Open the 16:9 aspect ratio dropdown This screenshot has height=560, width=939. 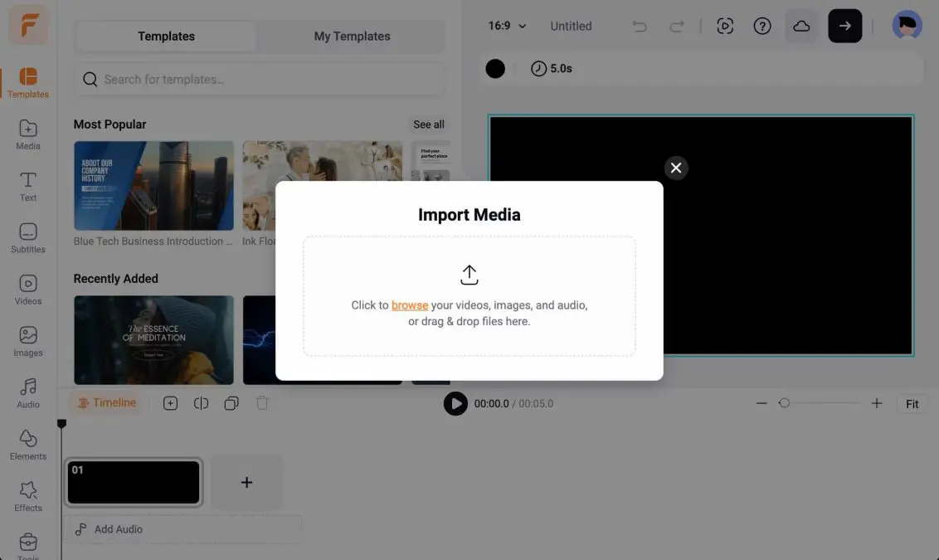tap(507, 26)
